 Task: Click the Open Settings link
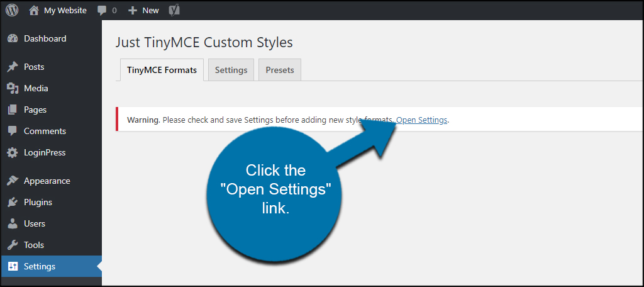[422, 120]
